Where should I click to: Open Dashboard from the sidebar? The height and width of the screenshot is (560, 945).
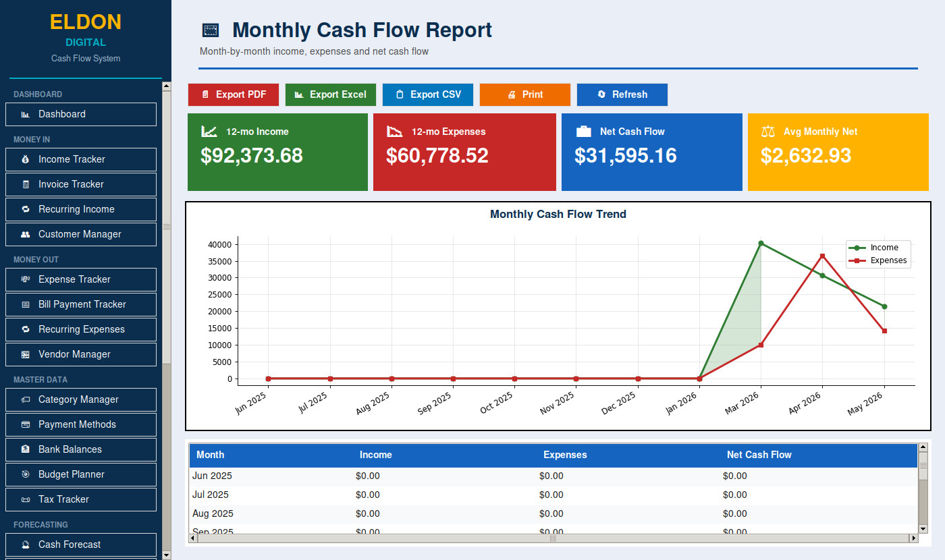pyautogui.click(x=81, y=114)
